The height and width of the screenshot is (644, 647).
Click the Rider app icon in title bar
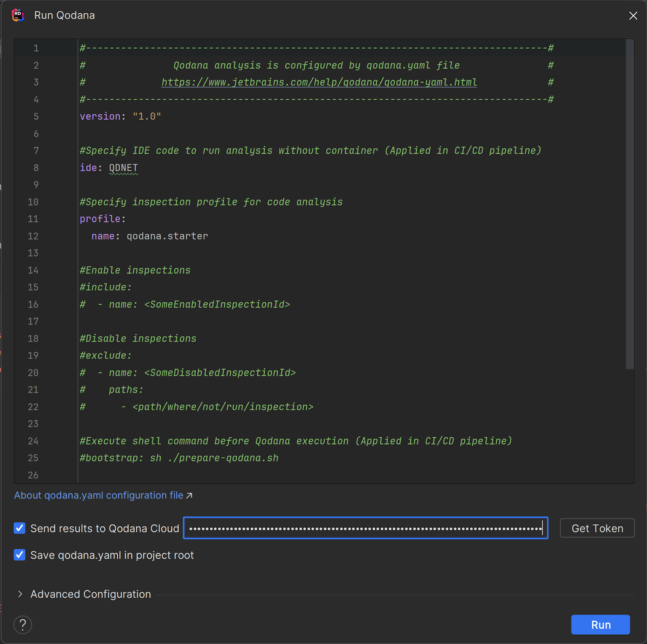18,15
